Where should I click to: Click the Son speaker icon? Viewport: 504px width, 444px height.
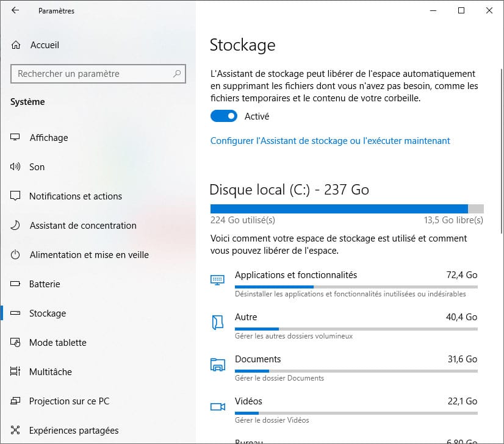[x=15, y=167]
